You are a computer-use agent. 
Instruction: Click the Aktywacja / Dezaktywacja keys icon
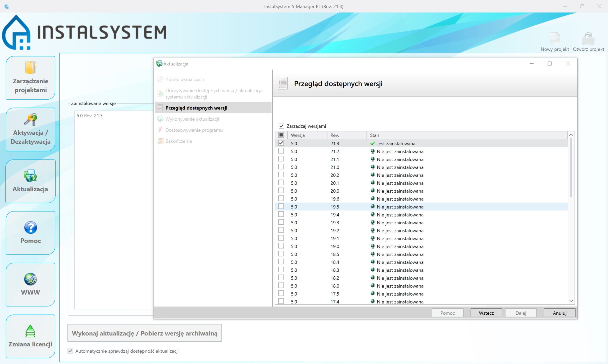tap(30, 119)
